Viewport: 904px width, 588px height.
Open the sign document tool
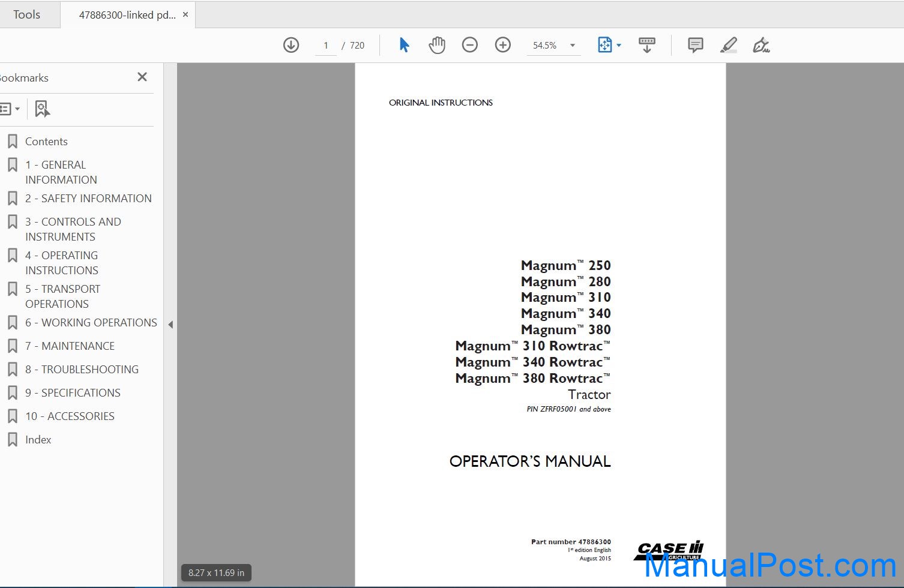pyautogui.click(x=761, y=45)
